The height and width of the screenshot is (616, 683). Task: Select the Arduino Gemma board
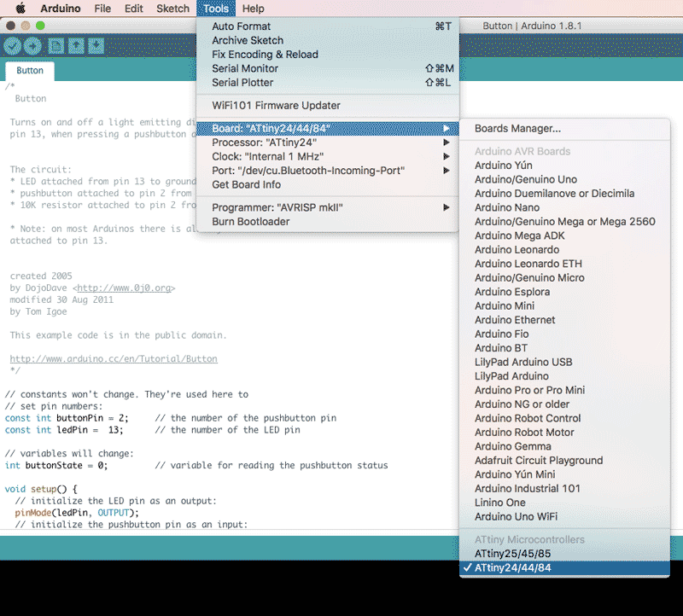point(564,446)
